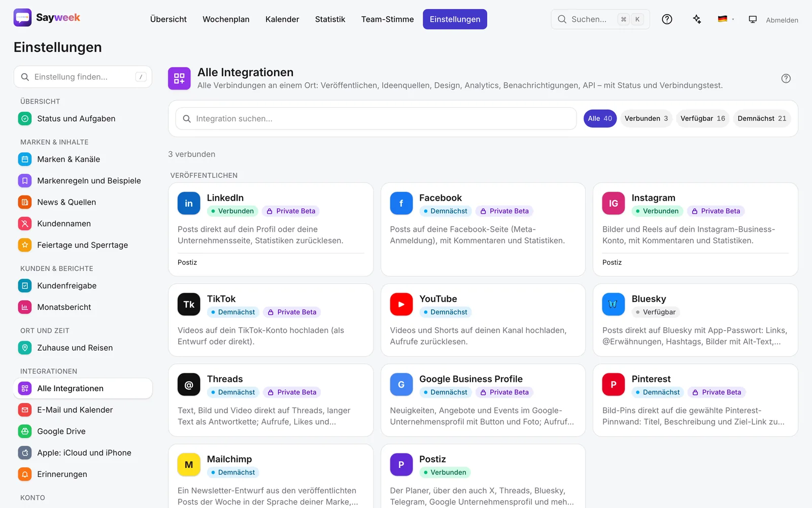This screenshot has width=812, height=508.
Task: Focus the Einstellung finden search box
Action: coord(83,77)
